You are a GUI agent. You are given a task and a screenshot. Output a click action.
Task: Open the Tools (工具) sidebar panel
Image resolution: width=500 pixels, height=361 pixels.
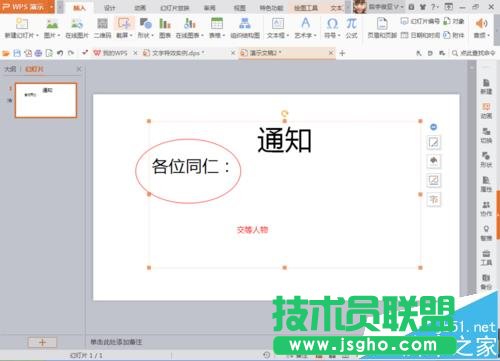tap(486, 258)
